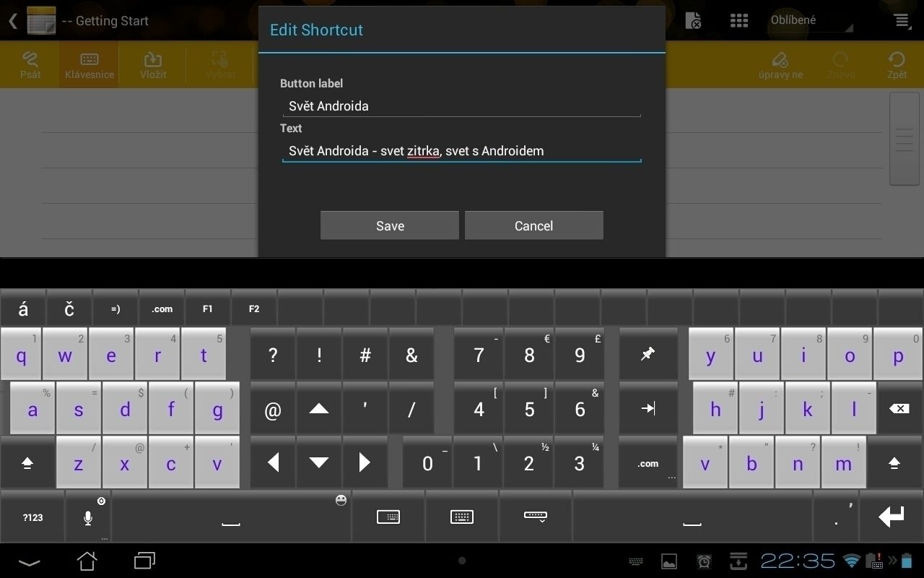The image size is (924, 578).
Task: Choose the Vybrat selection tool
Action: [220, 64]
